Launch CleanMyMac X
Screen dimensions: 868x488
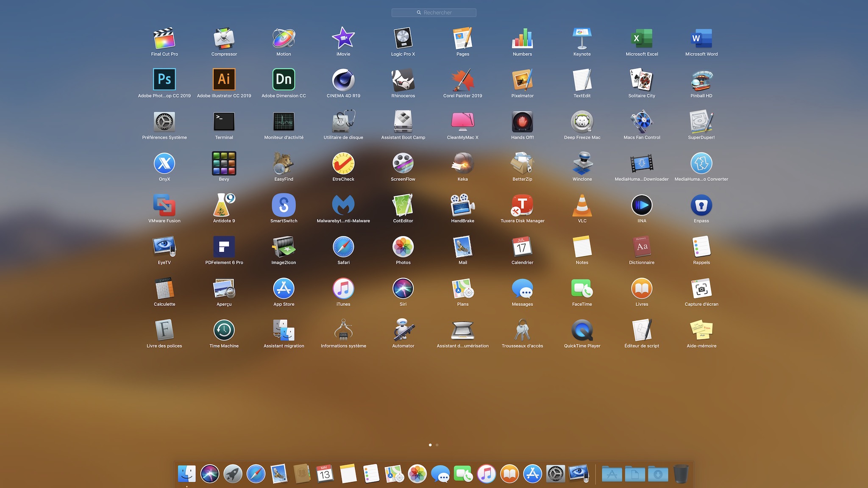coord(463,122)
